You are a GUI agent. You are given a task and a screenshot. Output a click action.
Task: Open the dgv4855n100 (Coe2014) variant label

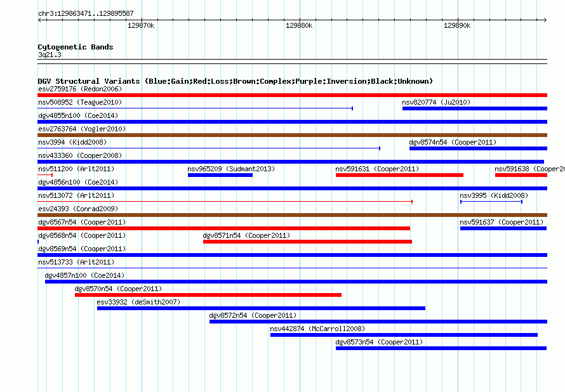point(78,115)
